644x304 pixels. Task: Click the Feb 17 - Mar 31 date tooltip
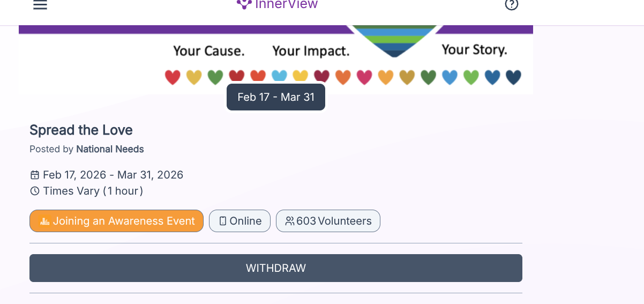point(276,97)
